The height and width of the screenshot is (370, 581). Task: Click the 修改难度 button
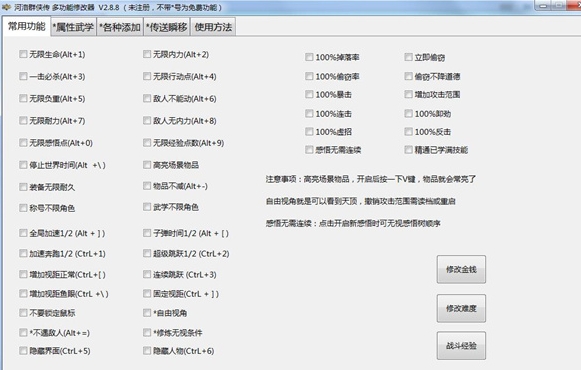point(461,308)
